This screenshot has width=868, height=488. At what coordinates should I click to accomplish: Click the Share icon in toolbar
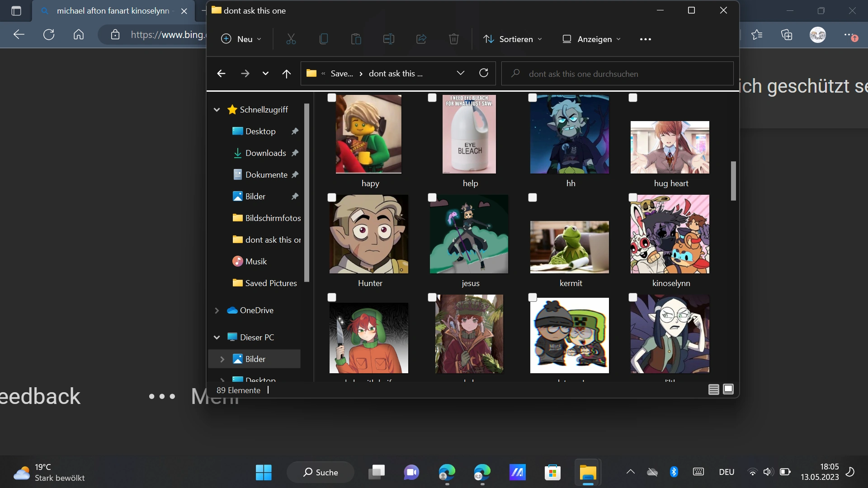(421, 39)
